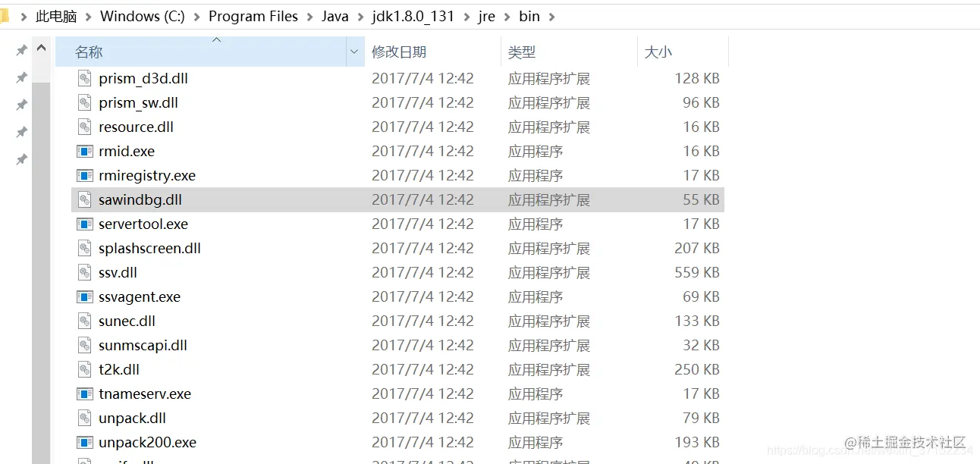Go to jdk1.8.0_131 breadcrumb

click(x=413, y=17)
